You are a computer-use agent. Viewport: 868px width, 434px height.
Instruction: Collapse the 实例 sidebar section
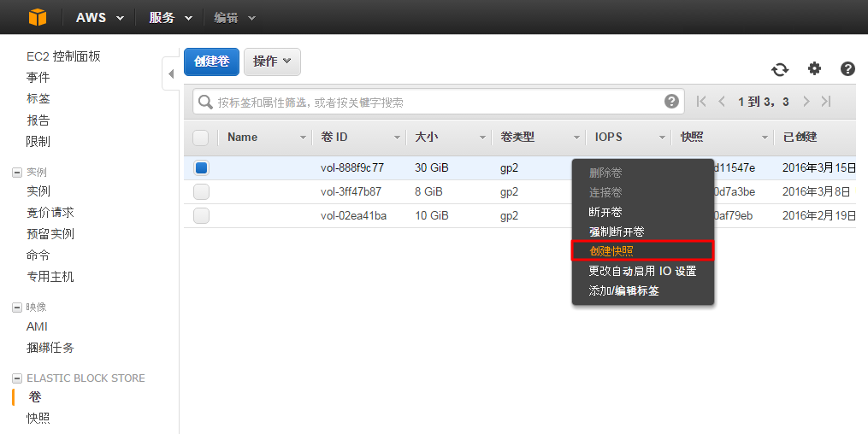(16, 173)
